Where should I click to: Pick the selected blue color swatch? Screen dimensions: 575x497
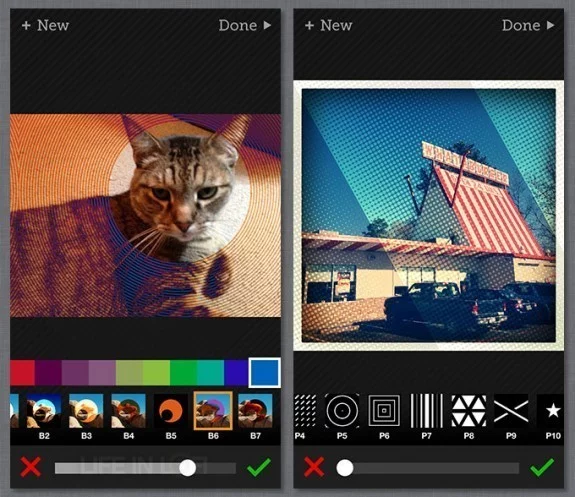[x=264, y=372]
